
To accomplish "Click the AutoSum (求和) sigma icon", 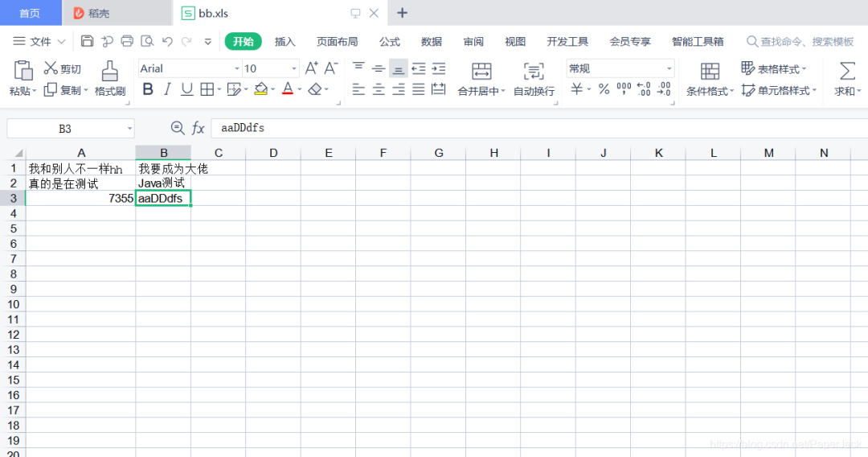I will coord(847,71).
